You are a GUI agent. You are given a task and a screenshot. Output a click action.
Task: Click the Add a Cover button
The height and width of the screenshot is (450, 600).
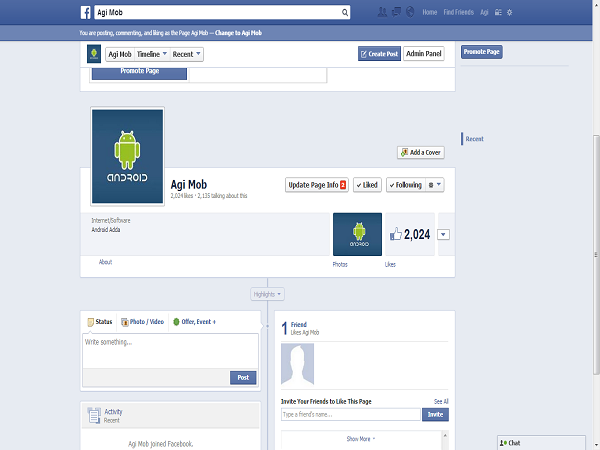click(x=421, y=152)
